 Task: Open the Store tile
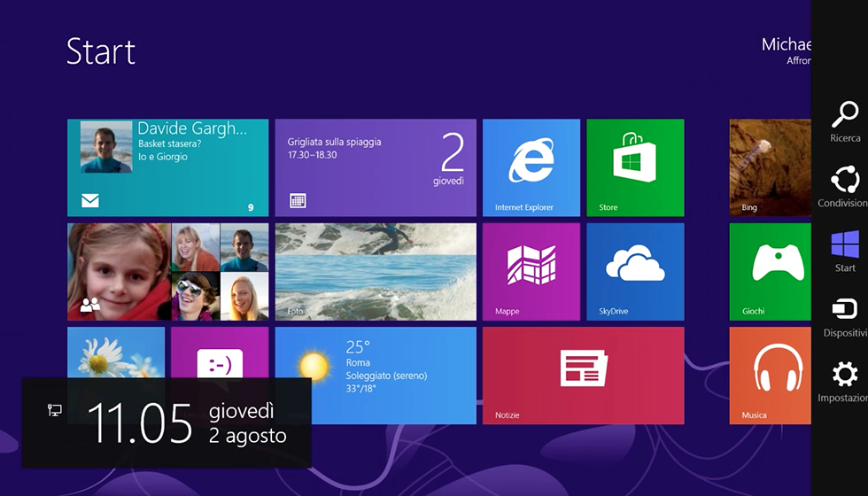tap(635, 167)
